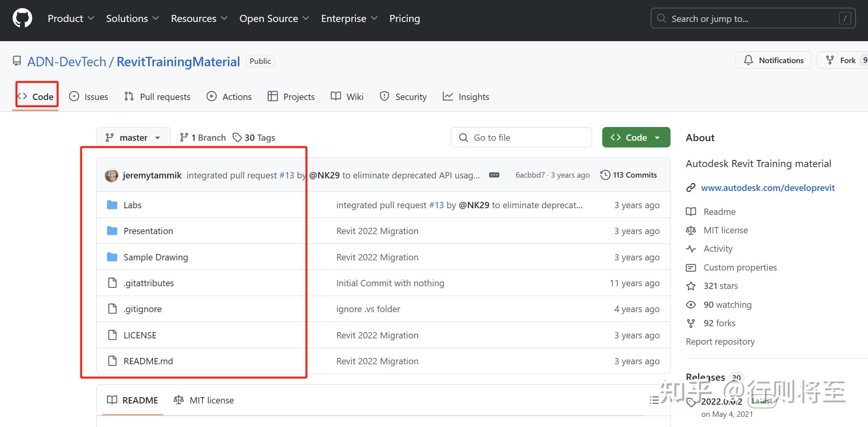
Task: Click jeremytammik's avatar image
Action: [x=112, y=175]
